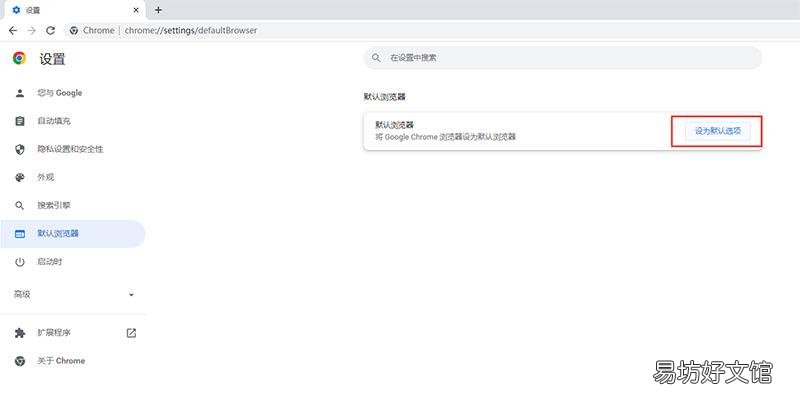Open 关于 Chrome page

61,361
